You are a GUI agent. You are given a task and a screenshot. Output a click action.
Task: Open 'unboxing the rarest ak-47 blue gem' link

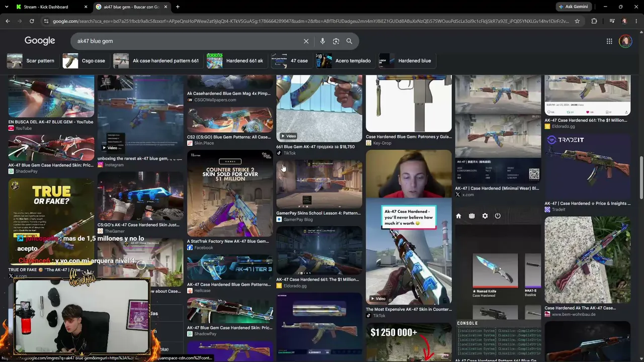coord(140,159)
